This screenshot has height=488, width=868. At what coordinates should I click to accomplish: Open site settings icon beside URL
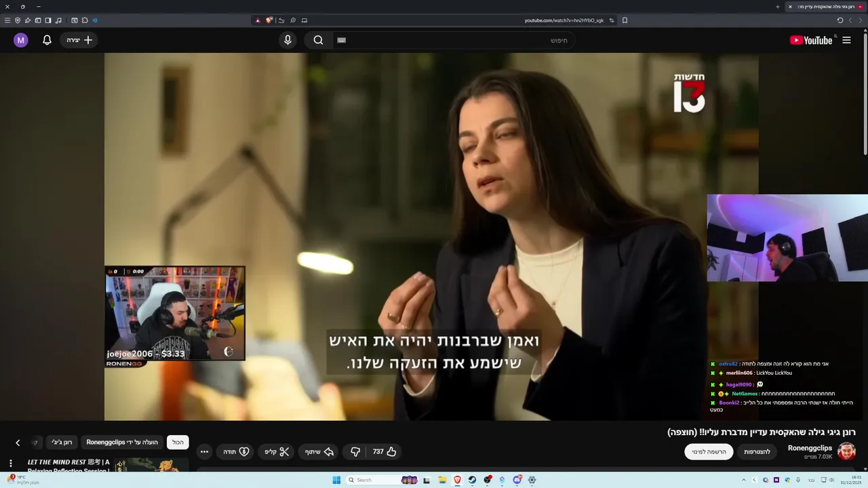tap(612, 20)
